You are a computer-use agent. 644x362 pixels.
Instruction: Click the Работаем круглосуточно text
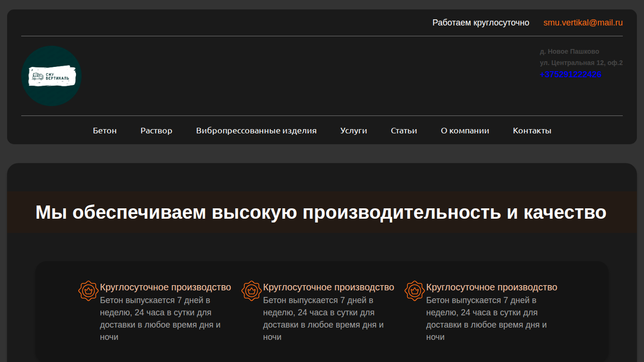coord(481,23)
